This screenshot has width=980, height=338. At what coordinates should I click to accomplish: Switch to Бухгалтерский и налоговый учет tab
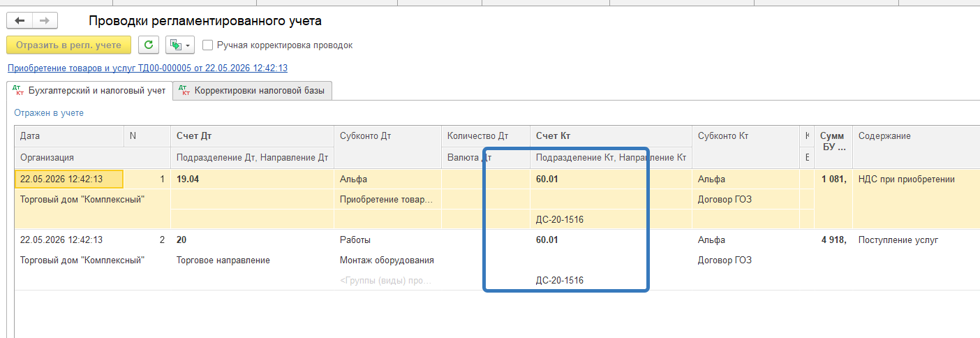coord(89,90)
